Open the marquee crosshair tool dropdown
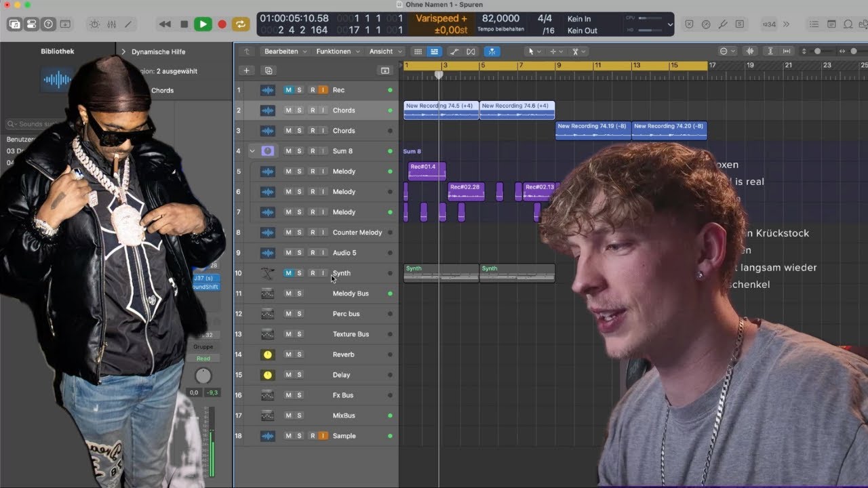868x488 pixels. pyautogui.click(x=556, y=52)
